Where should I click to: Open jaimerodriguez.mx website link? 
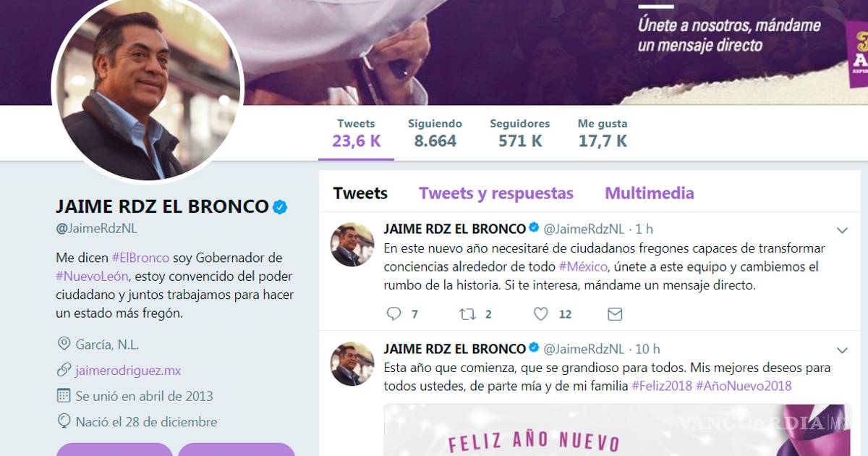(128, 371)
